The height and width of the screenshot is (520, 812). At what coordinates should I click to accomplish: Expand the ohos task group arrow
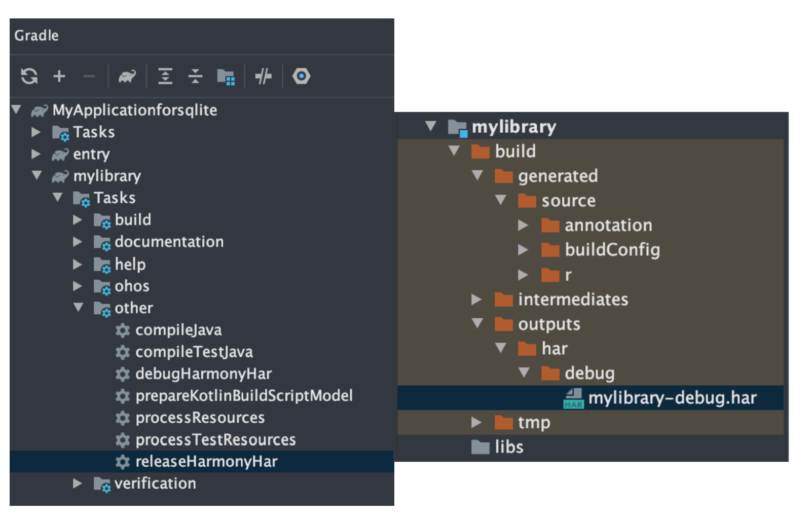(78, 286)
